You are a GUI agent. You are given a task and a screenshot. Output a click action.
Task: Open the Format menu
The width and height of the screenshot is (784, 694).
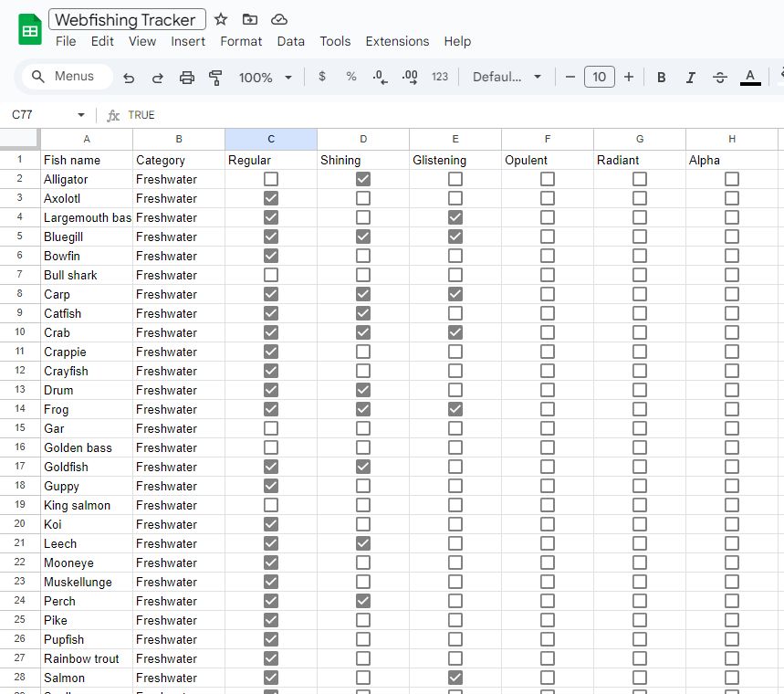[x=241, y=41]
